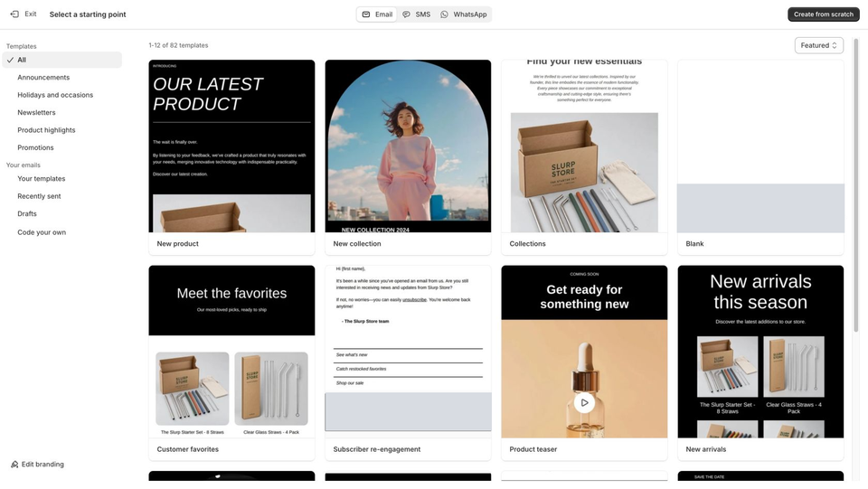Viewport: 868px width, 489px height.
Task: Select the Email channel tab
Action: click(377, 14)
